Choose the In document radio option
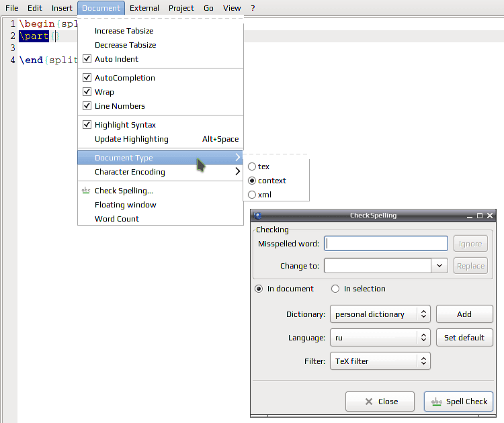The image size is (504, 423). (x=259, y=289)
